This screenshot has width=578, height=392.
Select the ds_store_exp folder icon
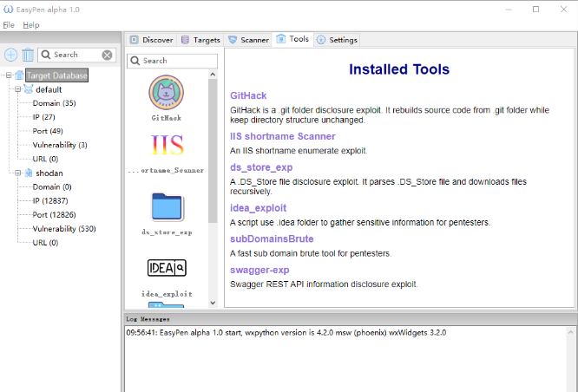166,207
